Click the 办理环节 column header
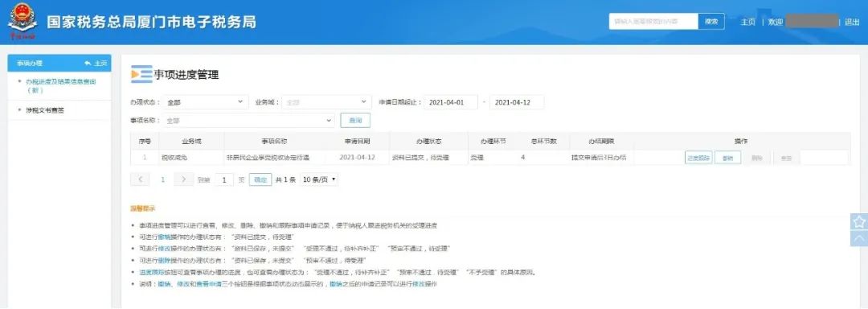Viewport: 868px width, 309px height. 493,141
